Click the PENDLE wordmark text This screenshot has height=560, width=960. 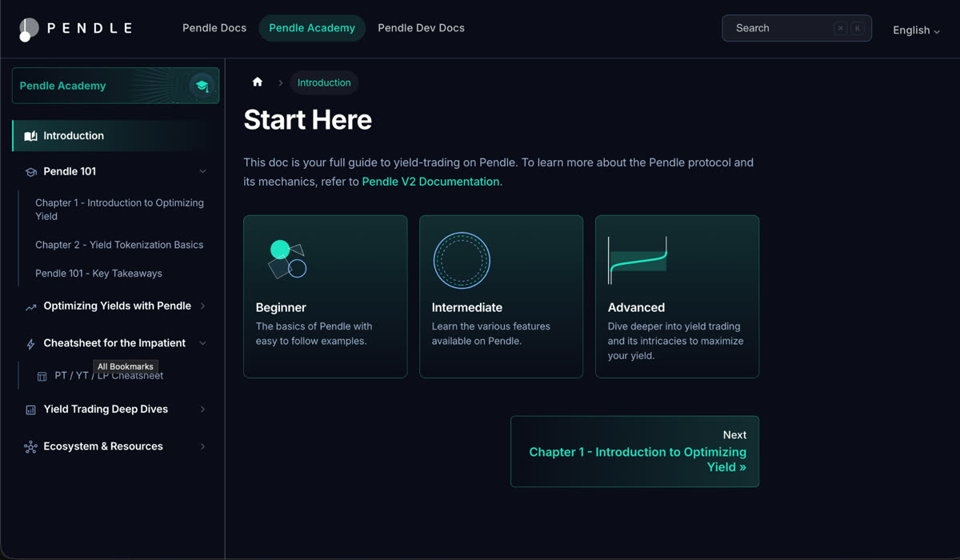90,28
